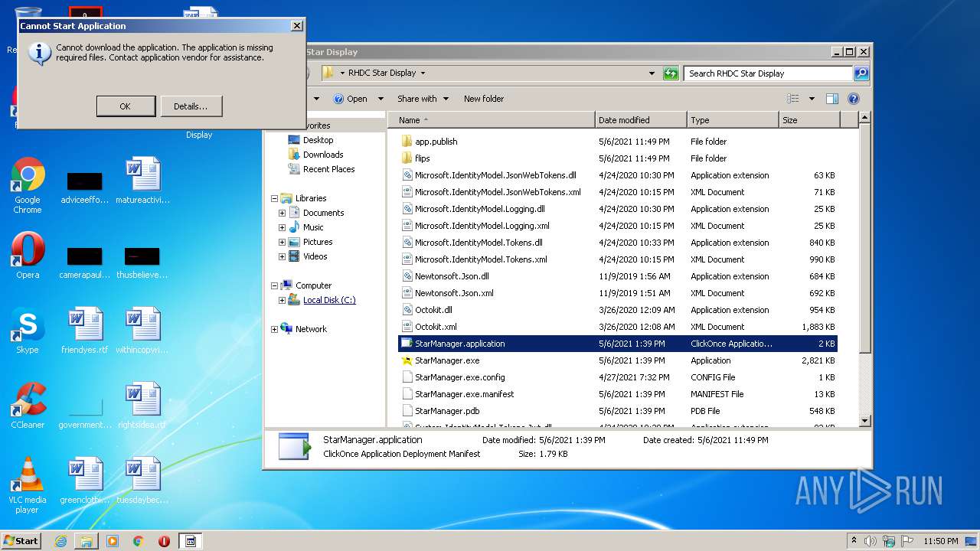This screenshot has height=551, width=980.
Task: Click the Start button
Action: pos(21,540)
